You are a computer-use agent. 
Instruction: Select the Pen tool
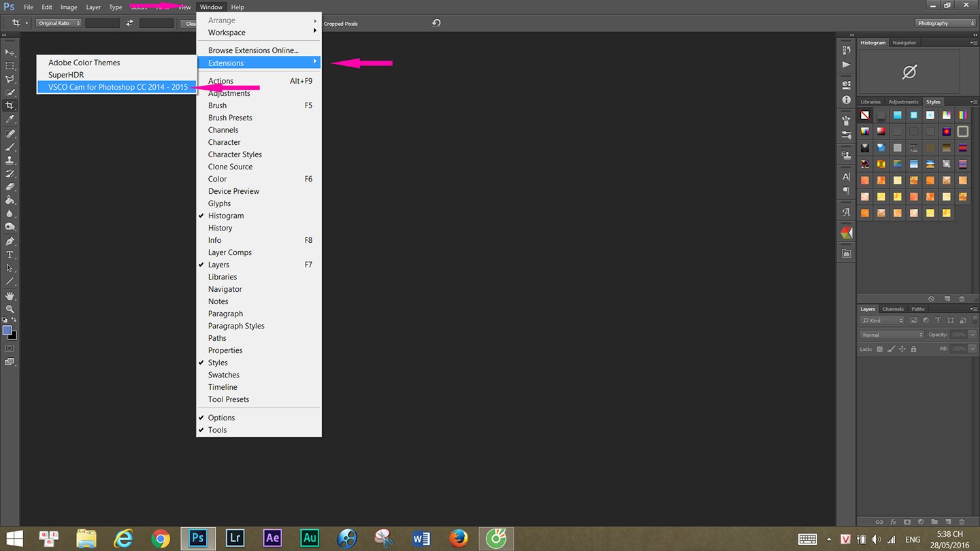tap(10, 241)
